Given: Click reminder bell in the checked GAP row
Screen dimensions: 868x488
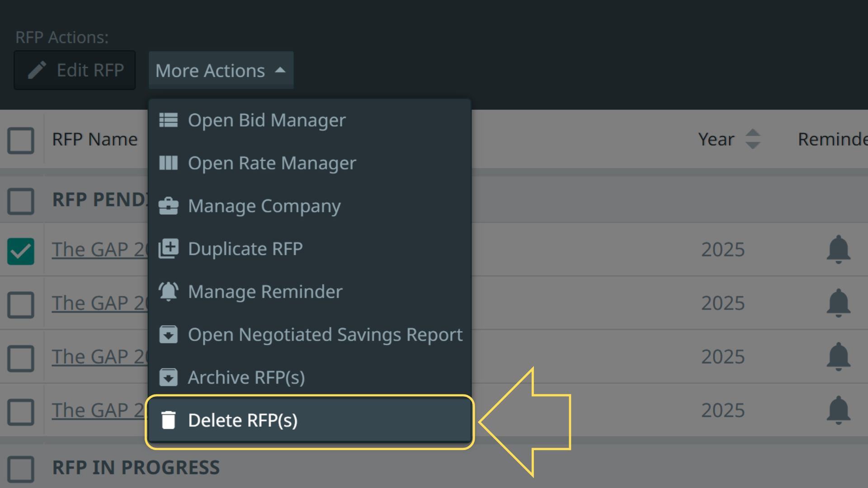Looking at the screenshot, I should point(838,249).
